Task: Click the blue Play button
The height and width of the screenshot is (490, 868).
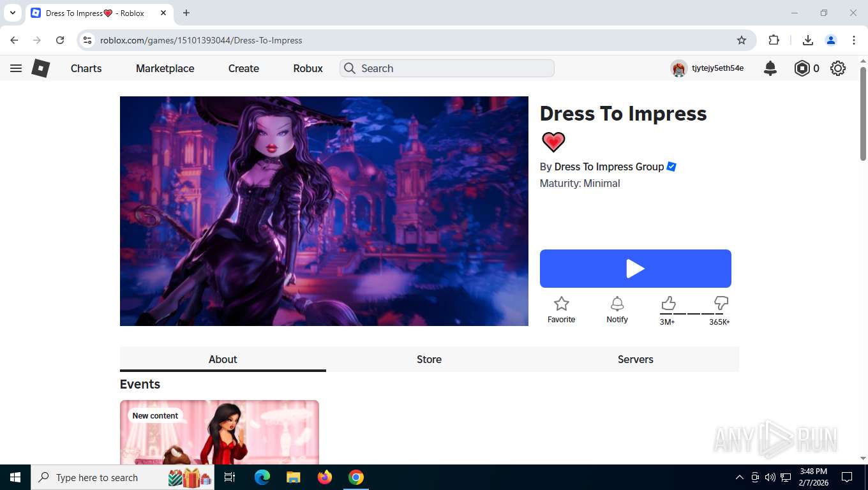Action: click(636, 269)
